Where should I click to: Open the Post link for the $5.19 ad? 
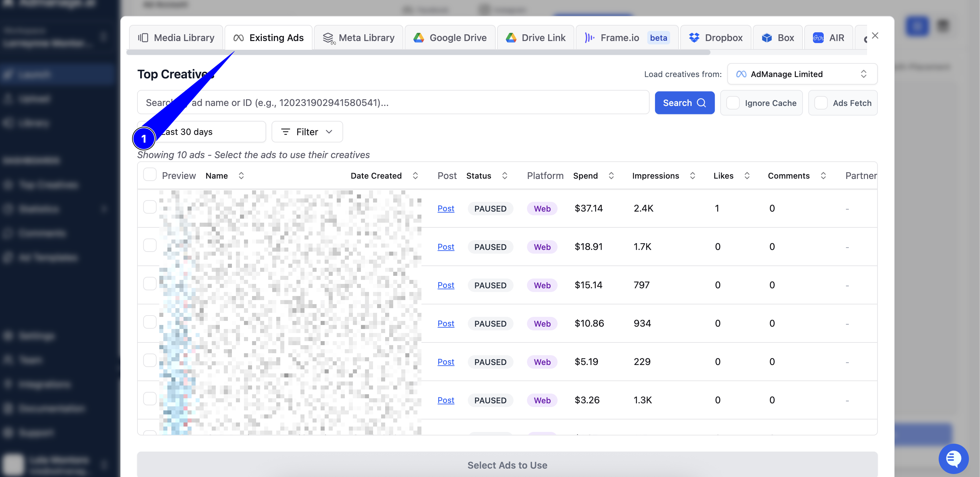[x=446, y=362]
